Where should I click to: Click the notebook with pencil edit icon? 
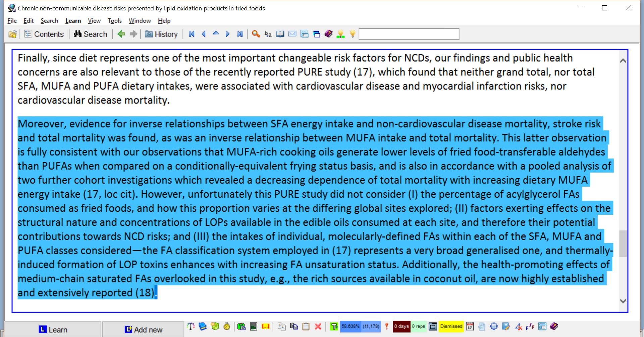click(506, 326)
